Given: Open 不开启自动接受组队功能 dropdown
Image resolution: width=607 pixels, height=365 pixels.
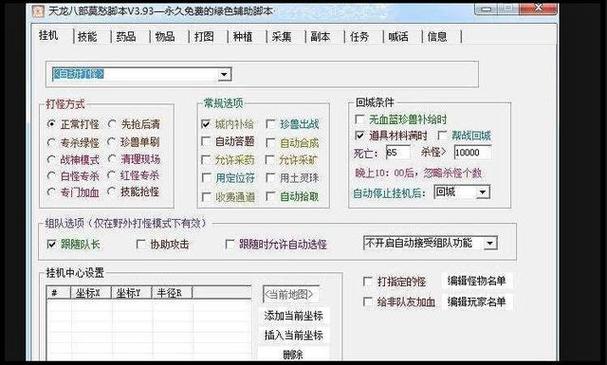Looking at the screenshot, I should 490,243.
